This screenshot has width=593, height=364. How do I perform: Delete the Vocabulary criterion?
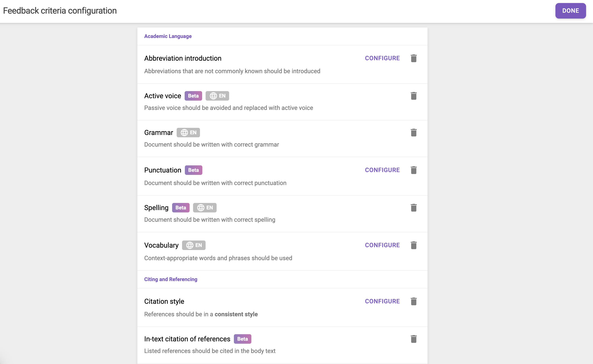tap(414, 245)
